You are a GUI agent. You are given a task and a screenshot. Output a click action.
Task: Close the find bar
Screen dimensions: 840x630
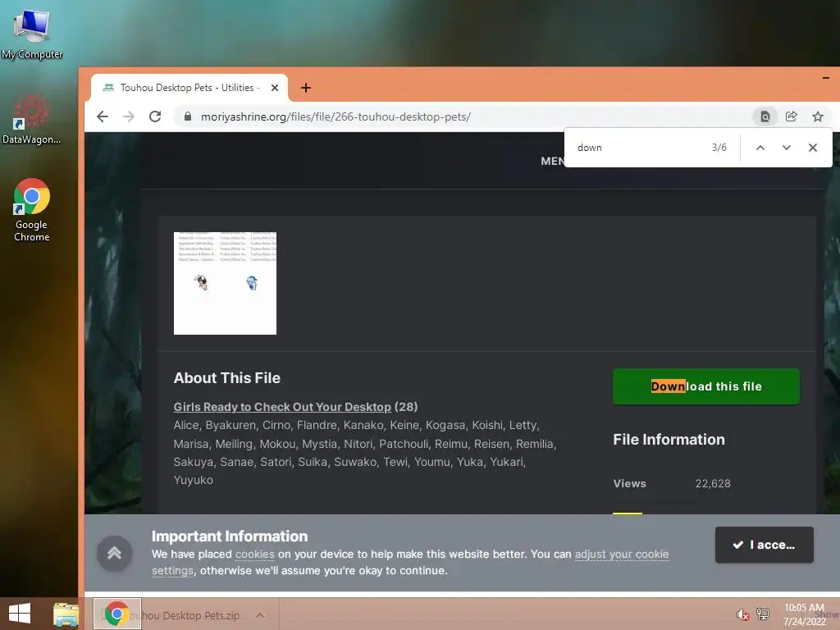point(813,148)
